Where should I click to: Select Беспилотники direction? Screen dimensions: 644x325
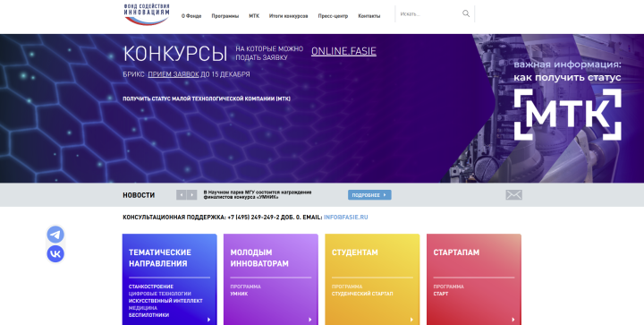point(148,315)
